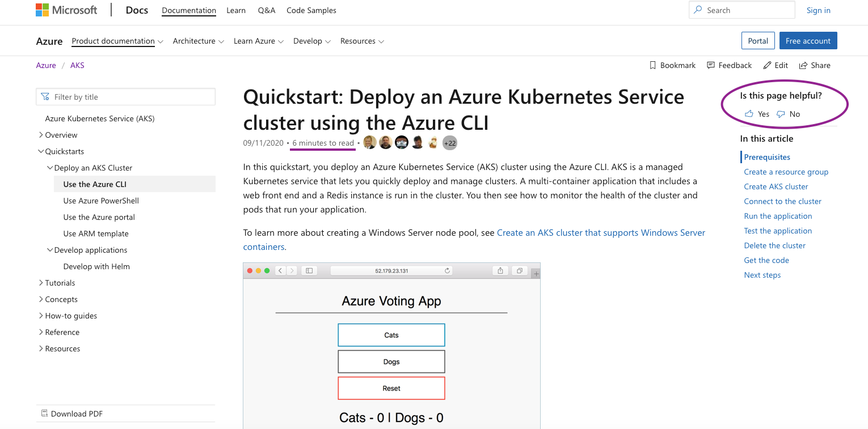Click the Docs brand link
Image resolution: width=868 pixels, height=429 pixels.
137,10
